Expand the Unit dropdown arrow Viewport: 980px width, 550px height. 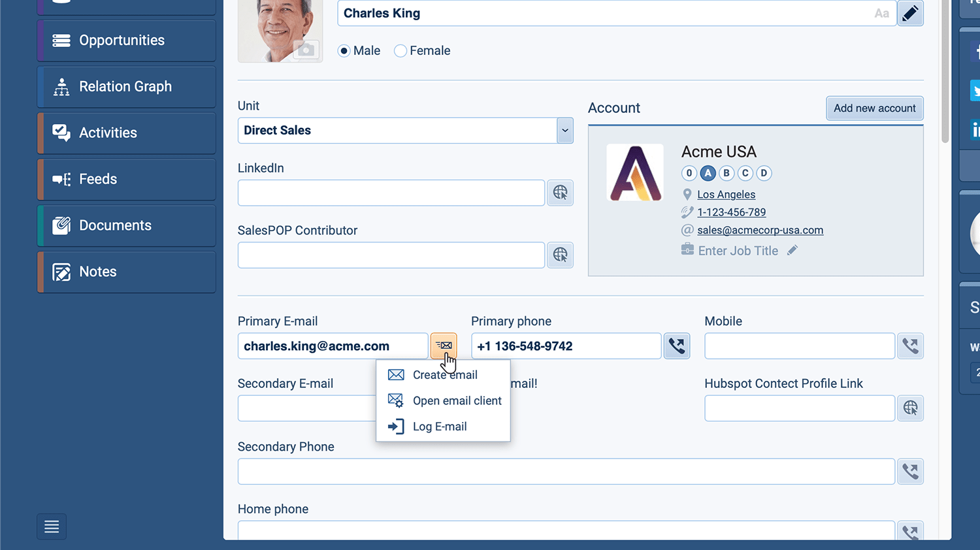coord(564,131)
